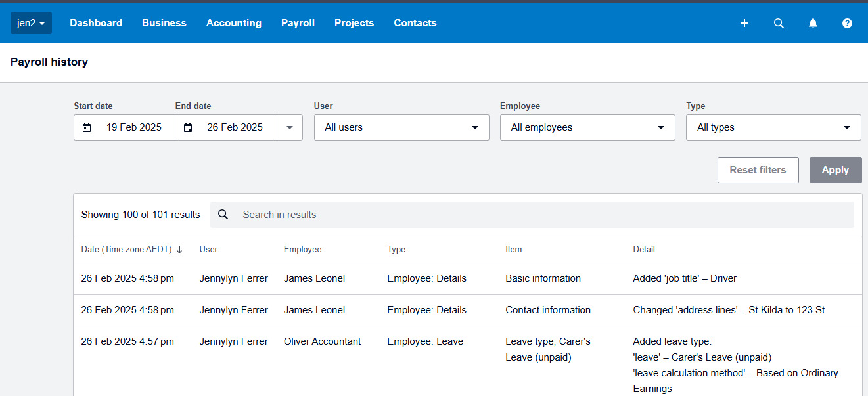Screen dimensions: 868x396
Task: Toggle sort arrow on Date column
Action: [179, 250]
